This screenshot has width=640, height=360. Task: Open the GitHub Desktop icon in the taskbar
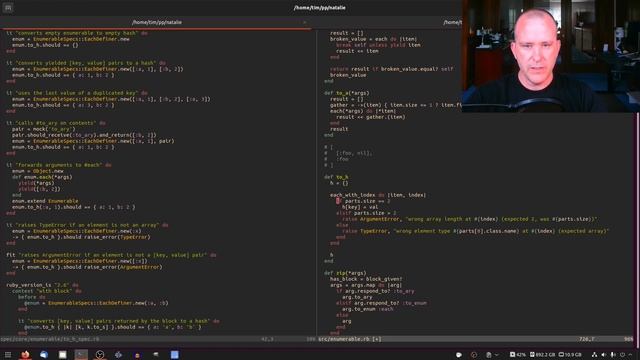pyautogui.click(x=100, y=355)
